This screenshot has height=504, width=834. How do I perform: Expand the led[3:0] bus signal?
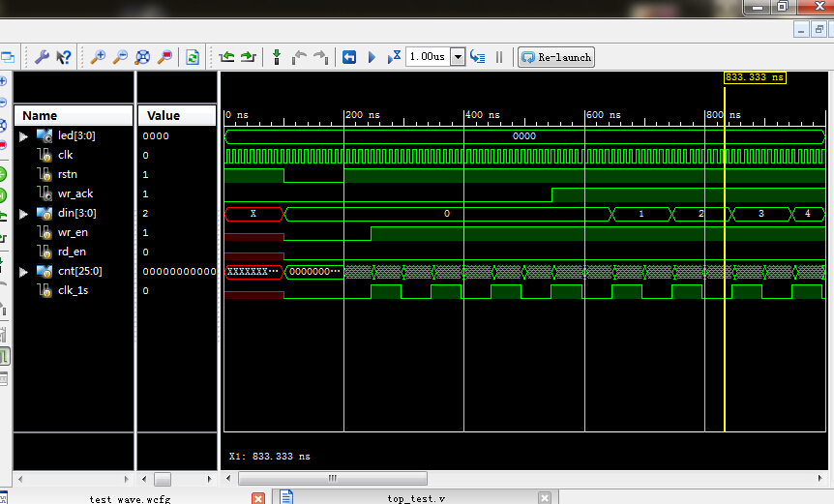coord(24,136)
